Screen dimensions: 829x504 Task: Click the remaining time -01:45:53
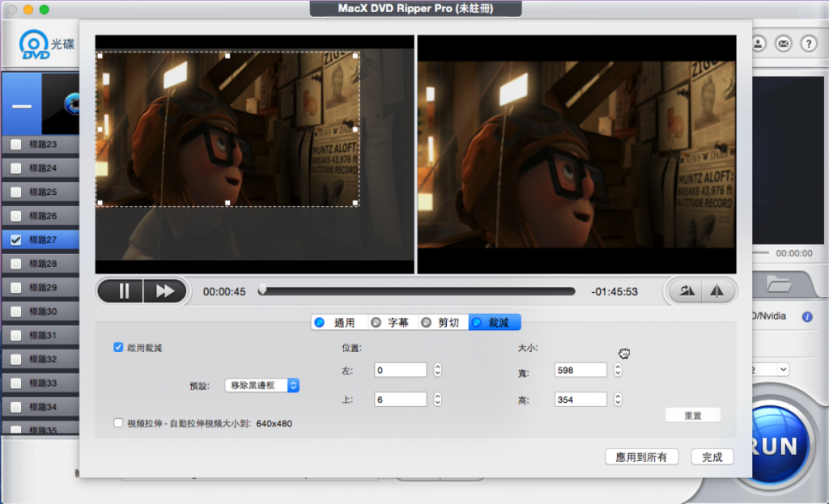pos(614,291)
